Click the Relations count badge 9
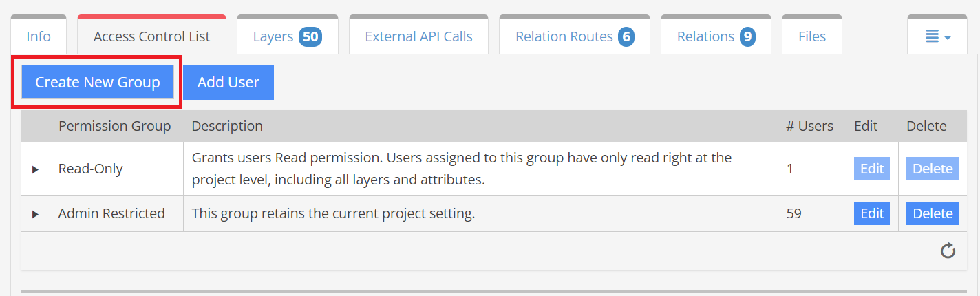Screen dimensions: 980x296 coord(747,36)
